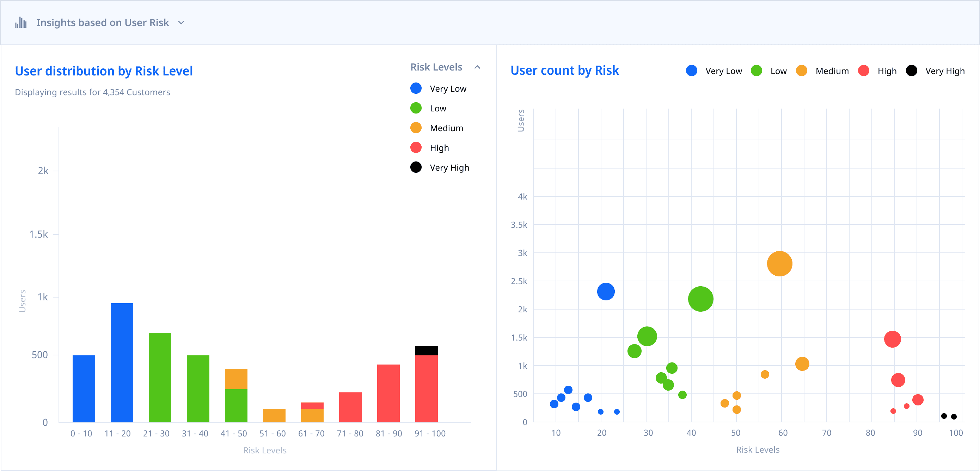Click the black Very High dot in bubble chart legend
The image size is (980, 471).
911,71
